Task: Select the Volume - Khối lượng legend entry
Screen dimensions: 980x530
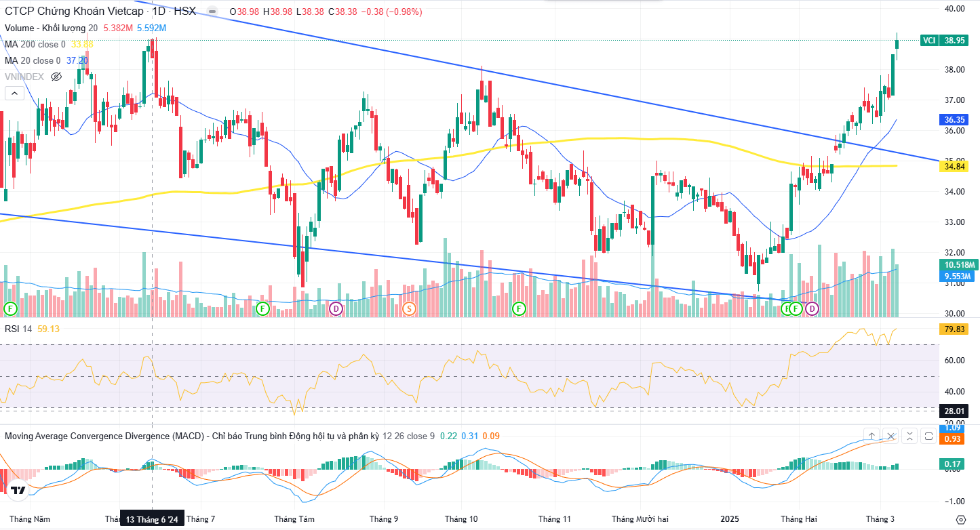Action: click(45, 28)
